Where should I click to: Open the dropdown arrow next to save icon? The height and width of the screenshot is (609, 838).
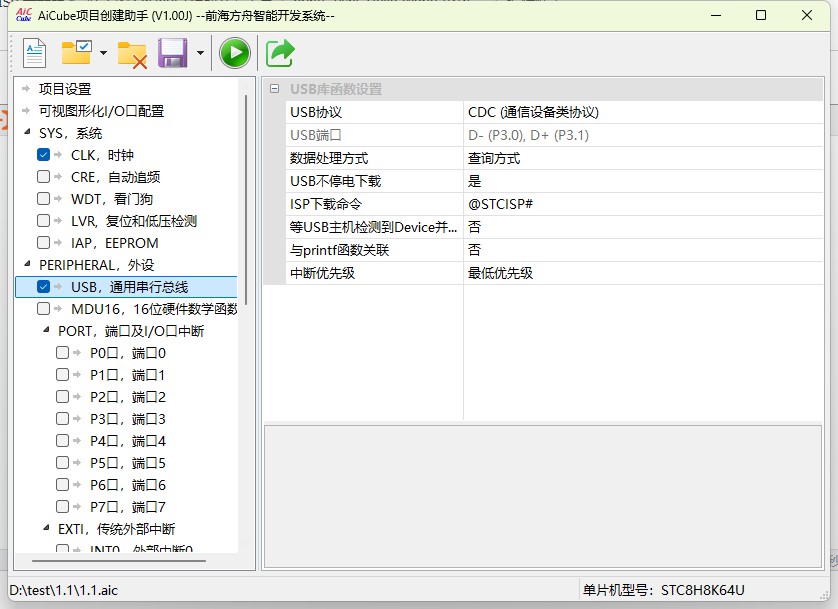tap(200, 54)
